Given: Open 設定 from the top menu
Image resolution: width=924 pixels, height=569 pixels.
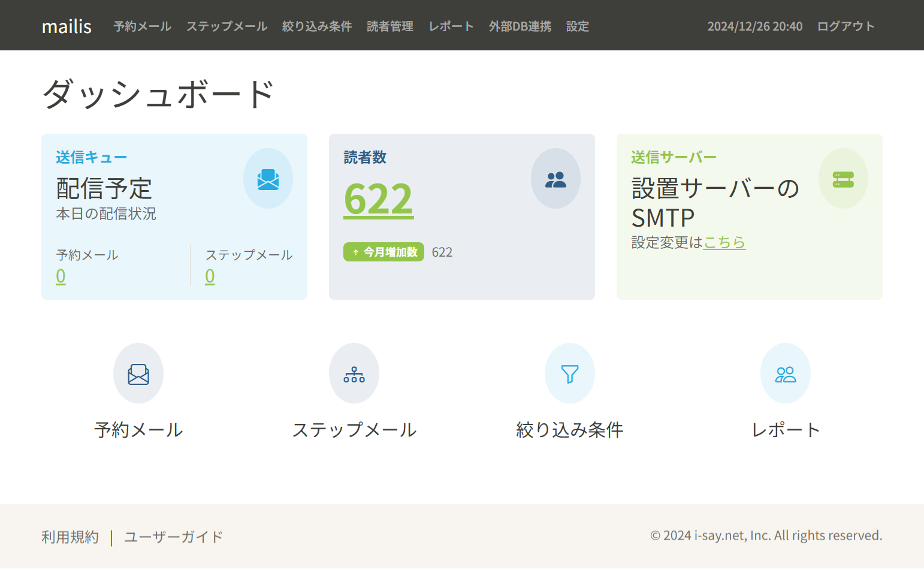Looking at the screenshot, I should [x=578, y=26].
